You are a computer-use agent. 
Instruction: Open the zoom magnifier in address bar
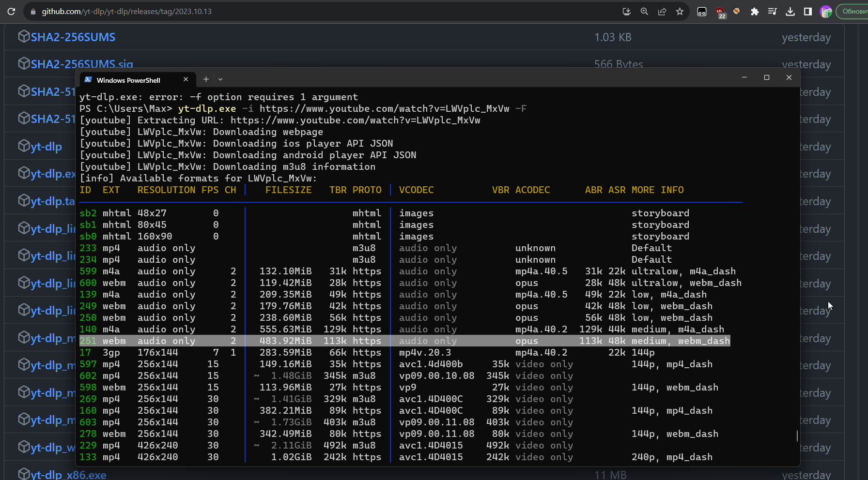click(644, 12)
